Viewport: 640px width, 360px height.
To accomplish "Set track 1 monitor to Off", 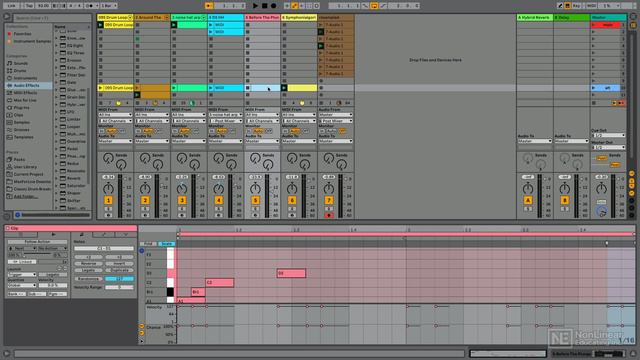I will click(122, 131).
